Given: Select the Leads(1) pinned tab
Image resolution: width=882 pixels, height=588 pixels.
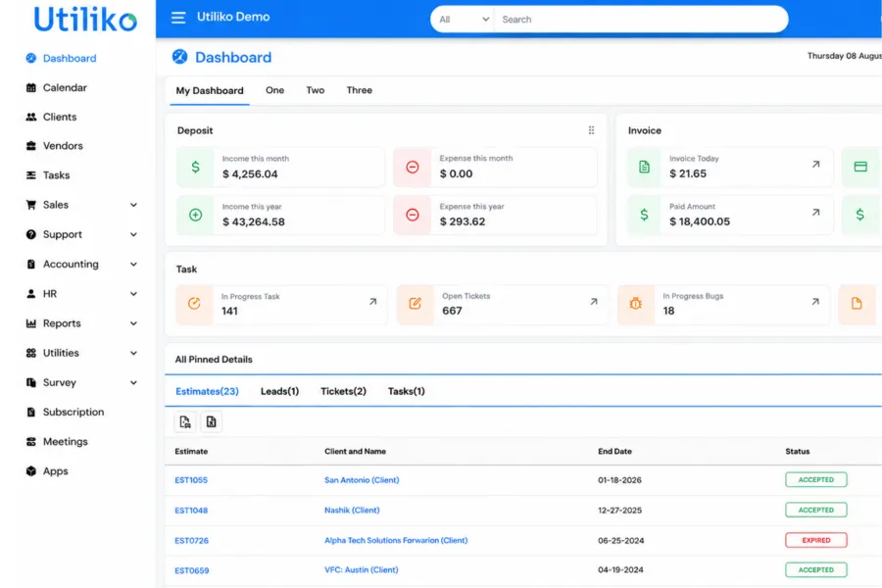Looking at the screenshot, I should tap(279, 391).
